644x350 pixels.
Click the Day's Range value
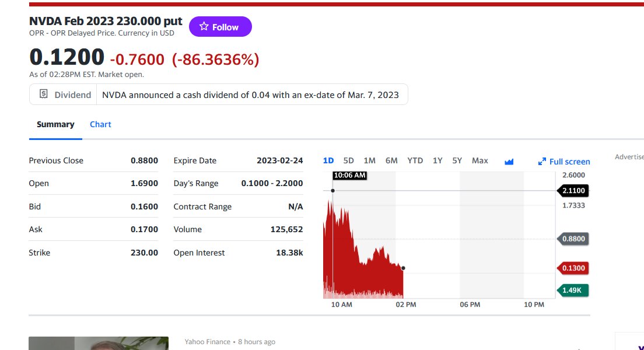(272, 183)
